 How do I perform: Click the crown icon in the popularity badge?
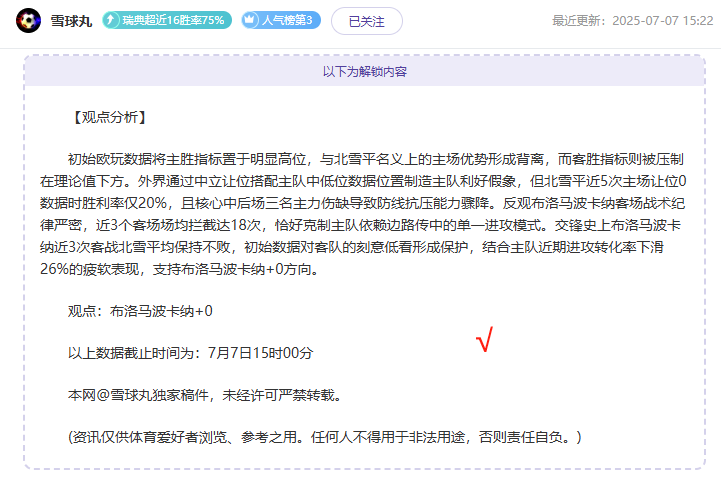[x=250, y=20]
